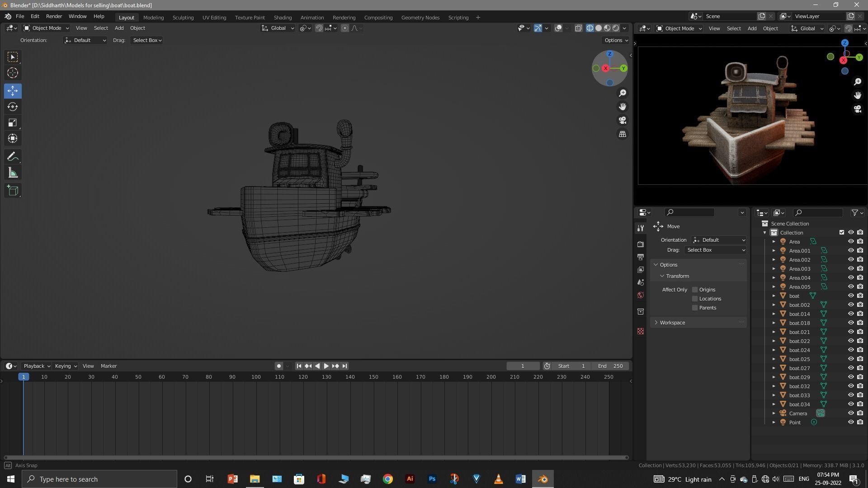Open timeline Marker menu
The width and height of the screenshot is (868, 488).
[x=108, y=366]
